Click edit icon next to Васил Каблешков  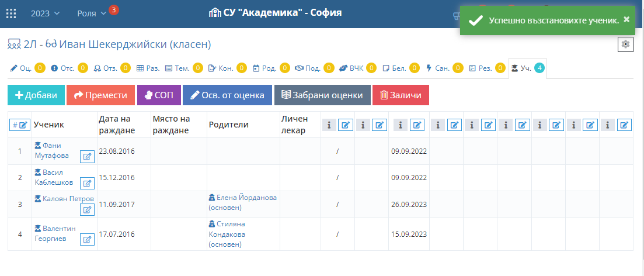pyautogui.click(x=87, y=183)
